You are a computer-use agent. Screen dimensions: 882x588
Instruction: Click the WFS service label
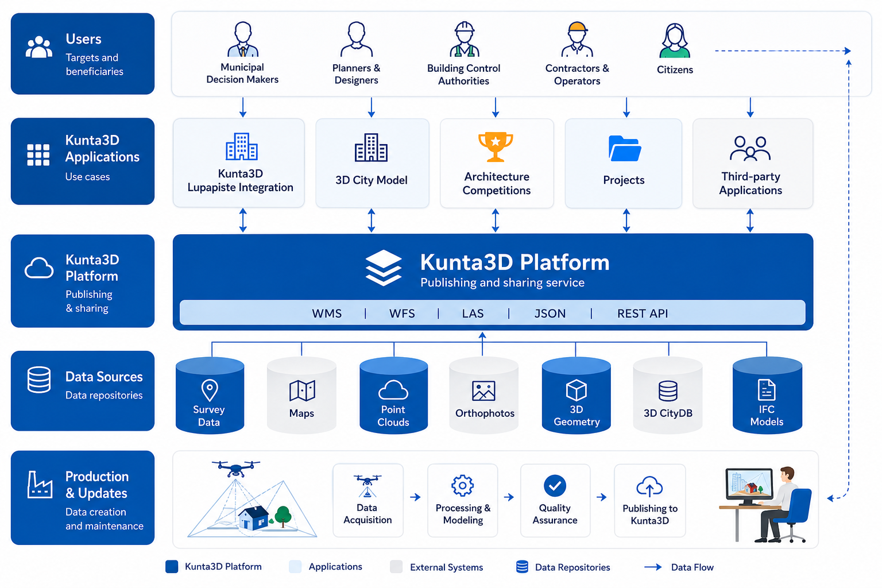click(x=402, y=314)
